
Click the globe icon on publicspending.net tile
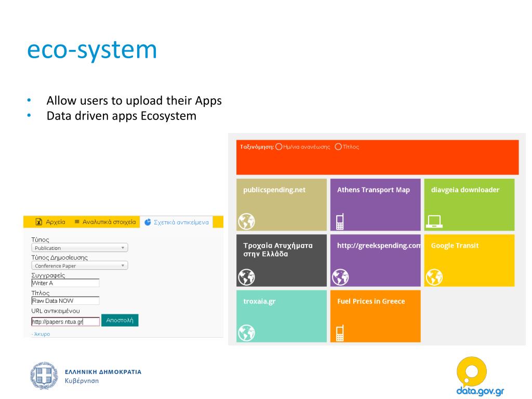[x=246, y=221]
